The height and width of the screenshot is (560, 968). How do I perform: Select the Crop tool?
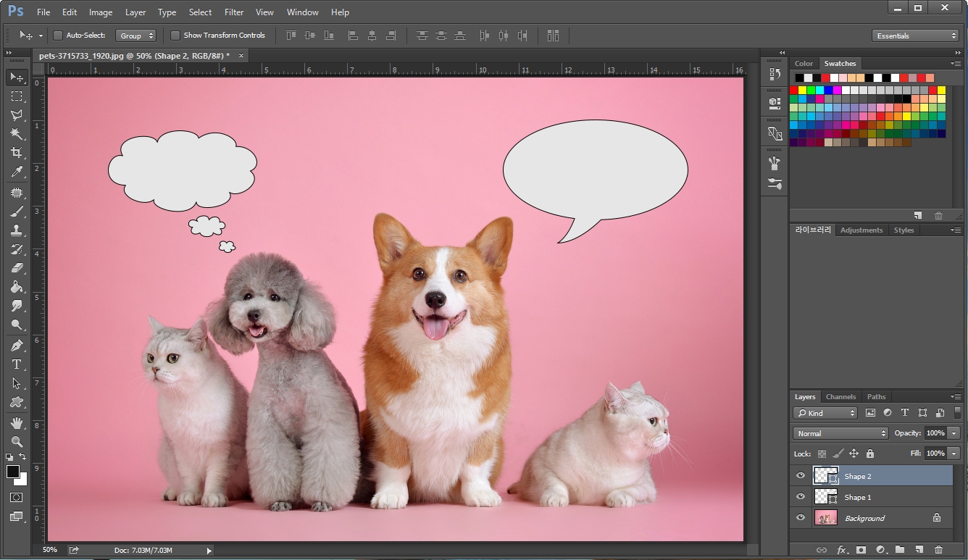click(17, 153)
